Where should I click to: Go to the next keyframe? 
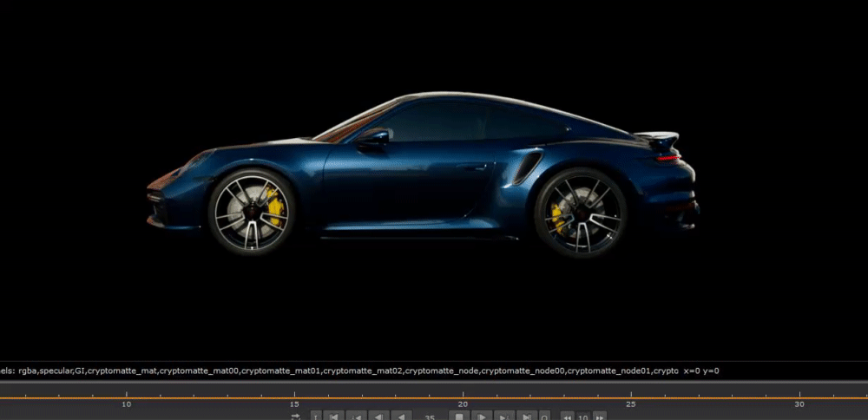pos(504,416)
